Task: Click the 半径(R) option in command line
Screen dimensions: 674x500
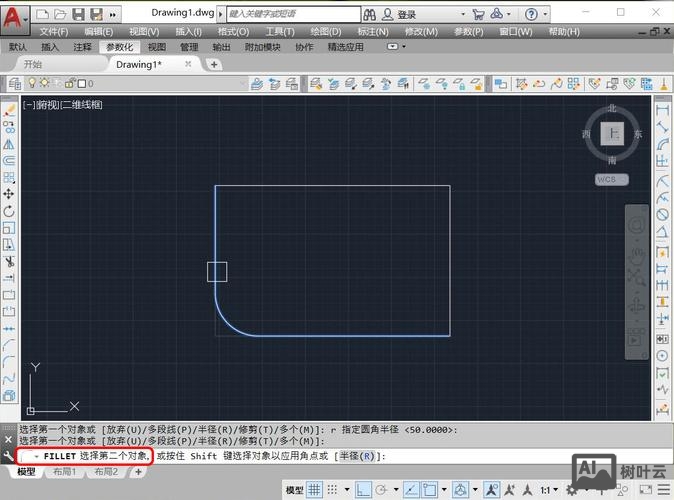Action: tap(356, 456)
